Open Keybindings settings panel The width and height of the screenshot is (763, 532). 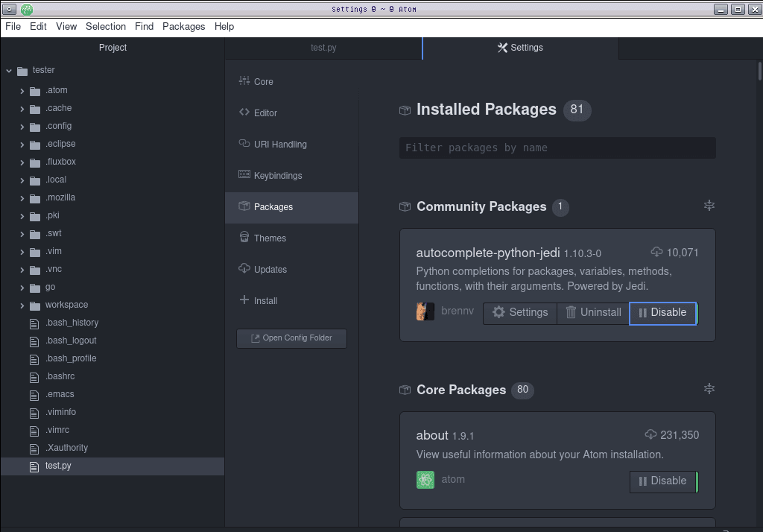pyautogui.click(x=277, y=176)
